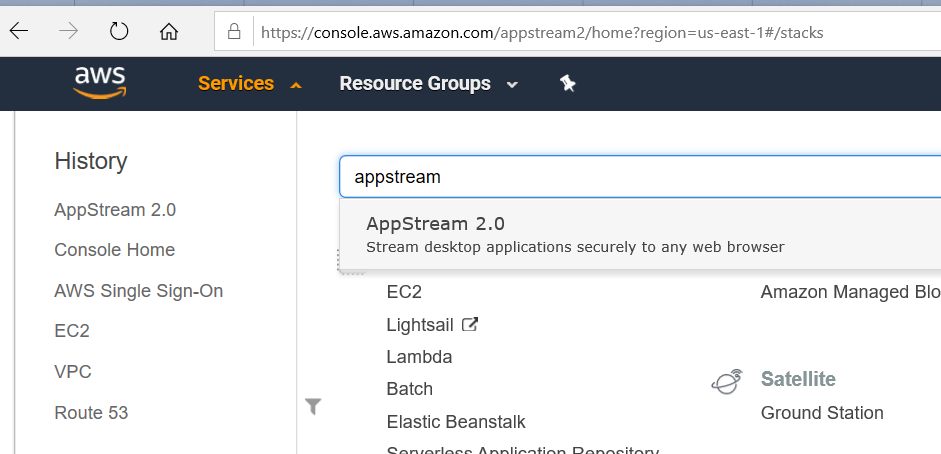Image resolution: width=941 pixels, height=454 pixels.
Task: Click the pin shortcut icon in navbar
Action: (567, 84)
